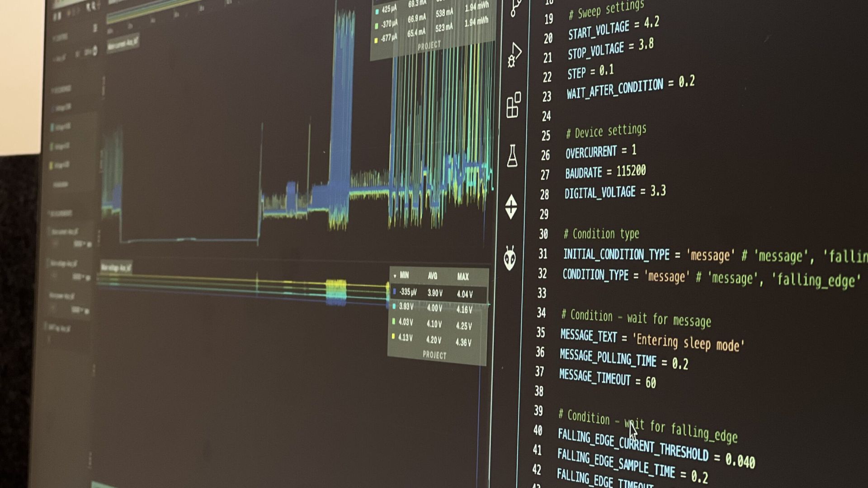The width and height of the screenshot is (868, 488).
Task: Place cursor on MESSAGE_TEXT code line
Action: click(x=651, y=340)
